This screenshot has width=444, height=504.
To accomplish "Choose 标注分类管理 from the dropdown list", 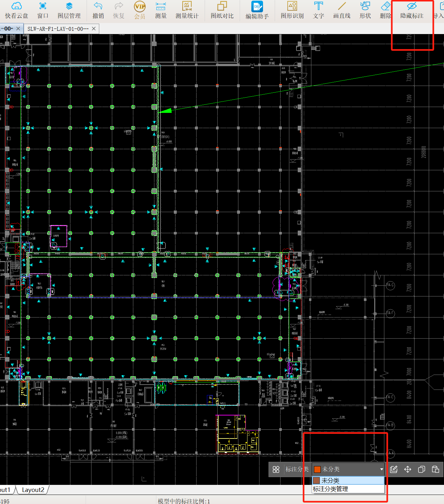I will click(x=348, y=489).
